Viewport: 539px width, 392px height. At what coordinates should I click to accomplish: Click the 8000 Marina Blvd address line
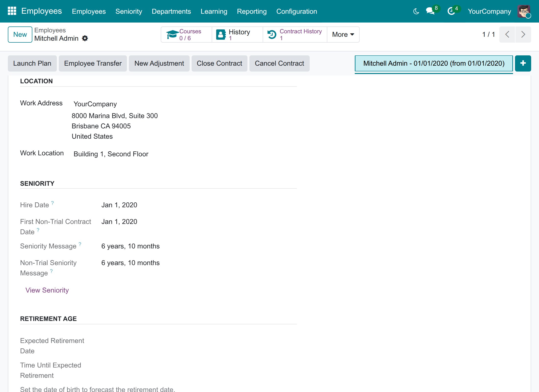[x=115, y=116]
